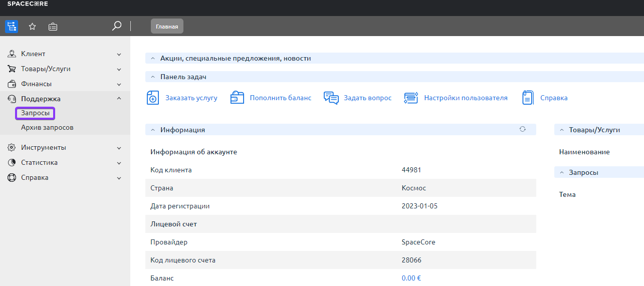Click the SpaceCore logo

click(28, 4)
